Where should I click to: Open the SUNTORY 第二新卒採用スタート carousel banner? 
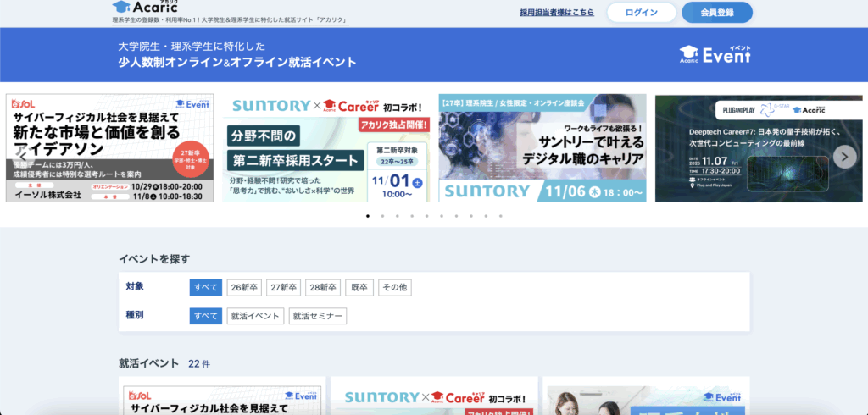pos(326,147)
